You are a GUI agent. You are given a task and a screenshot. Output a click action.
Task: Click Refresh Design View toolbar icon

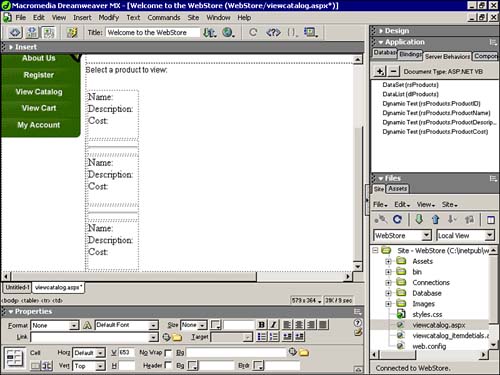253,32
